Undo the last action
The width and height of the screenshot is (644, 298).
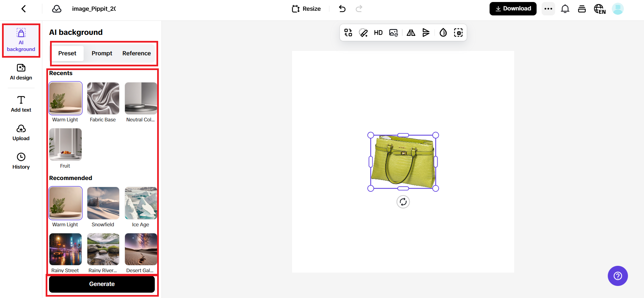coord(342,9)
